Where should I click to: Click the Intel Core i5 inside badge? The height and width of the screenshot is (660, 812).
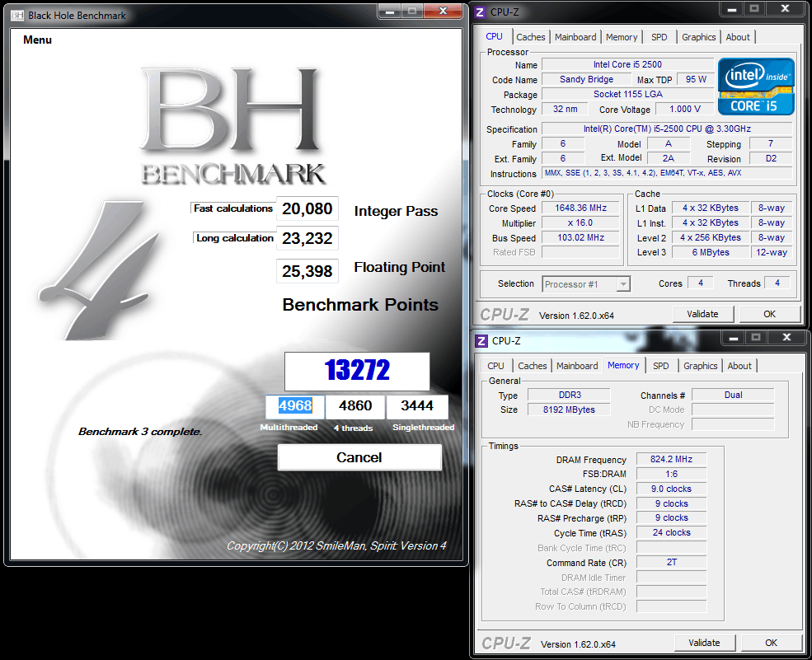point(756,87)
